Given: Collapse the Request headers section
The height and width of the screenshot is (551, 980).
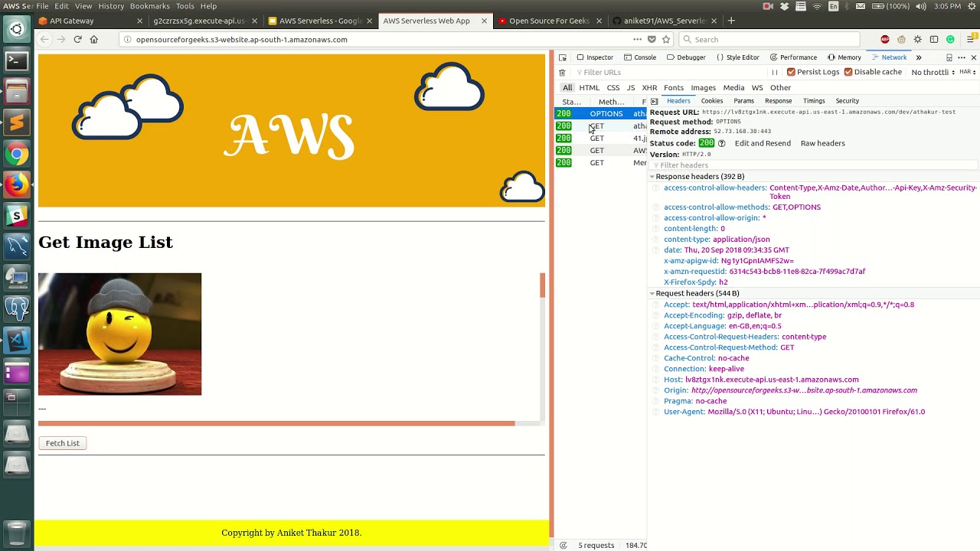Looking at the screenshot, I should (652, 294).
